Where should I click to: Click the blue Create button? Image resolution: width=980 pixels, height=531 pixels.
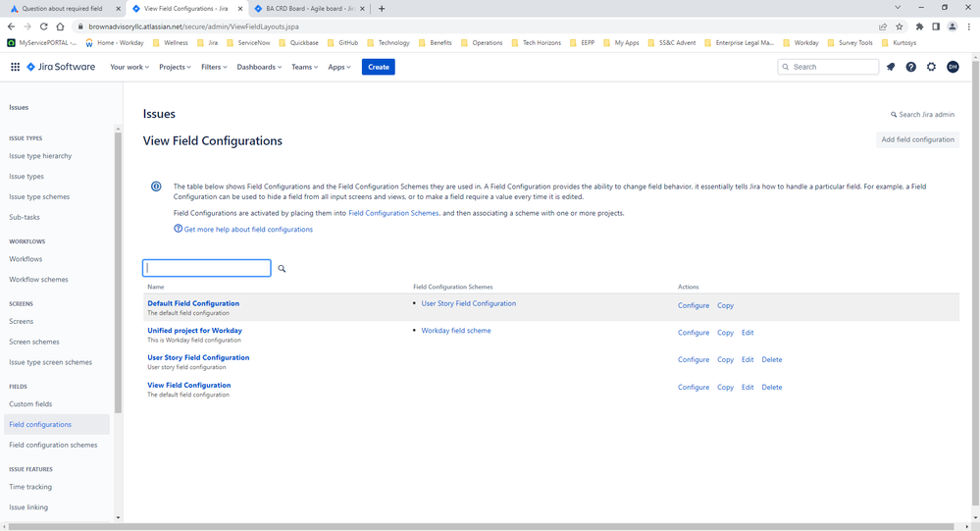tap(378, 67)
